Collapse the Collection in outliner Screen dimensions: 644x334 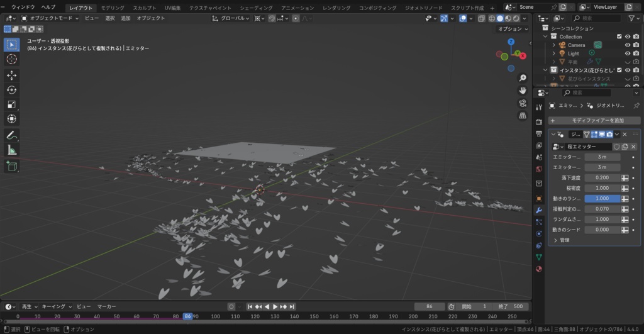[545, 36]
